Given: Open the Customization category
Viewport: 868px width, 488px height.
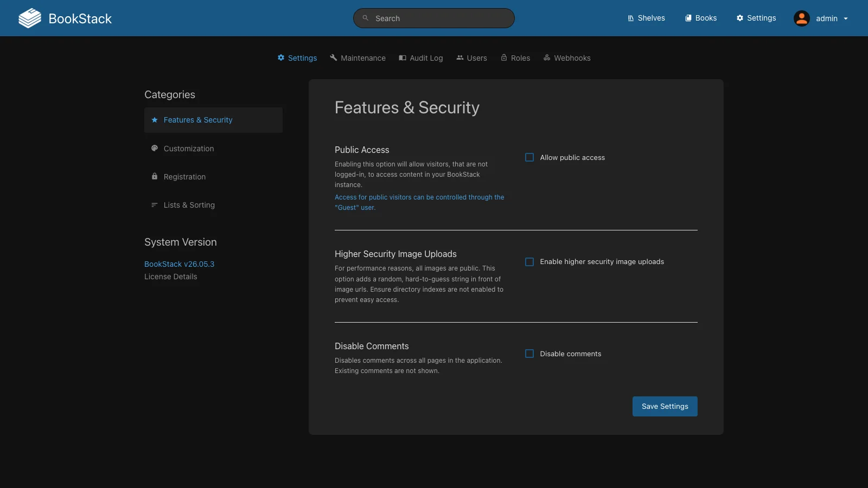Looking at the screenshot, I should pyautogui.click(x=213, y=148).
